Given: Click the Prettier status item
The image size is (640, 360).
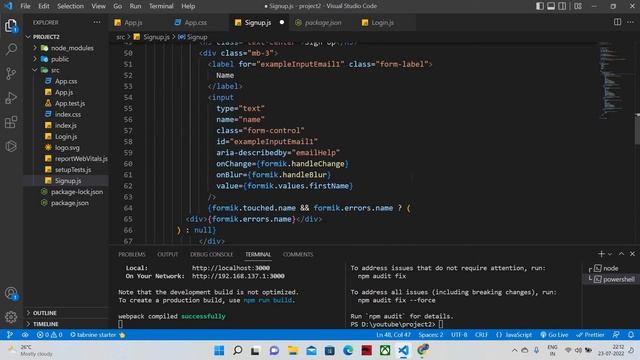Looking at the screenshot, I should click(590, 335).
